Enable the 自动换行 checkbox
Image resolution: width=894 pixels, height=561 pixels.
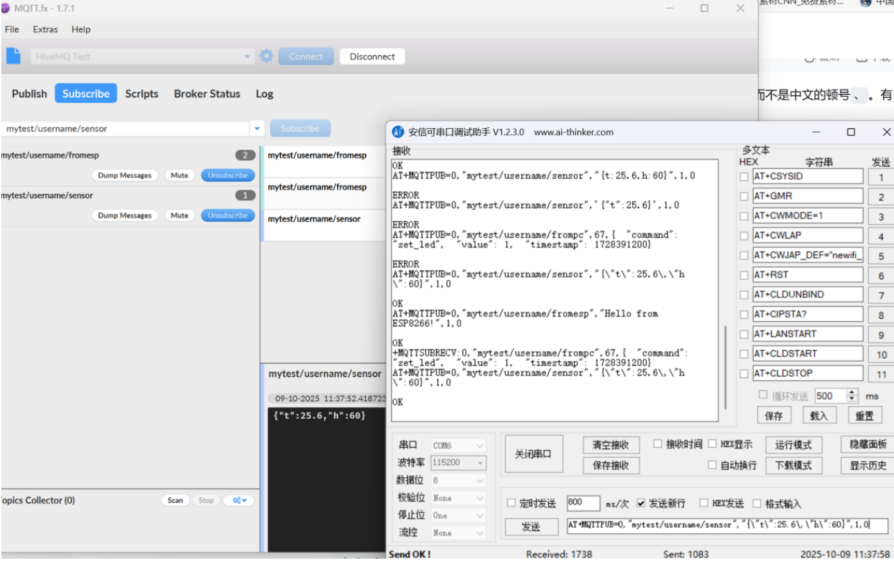[712, 465]
